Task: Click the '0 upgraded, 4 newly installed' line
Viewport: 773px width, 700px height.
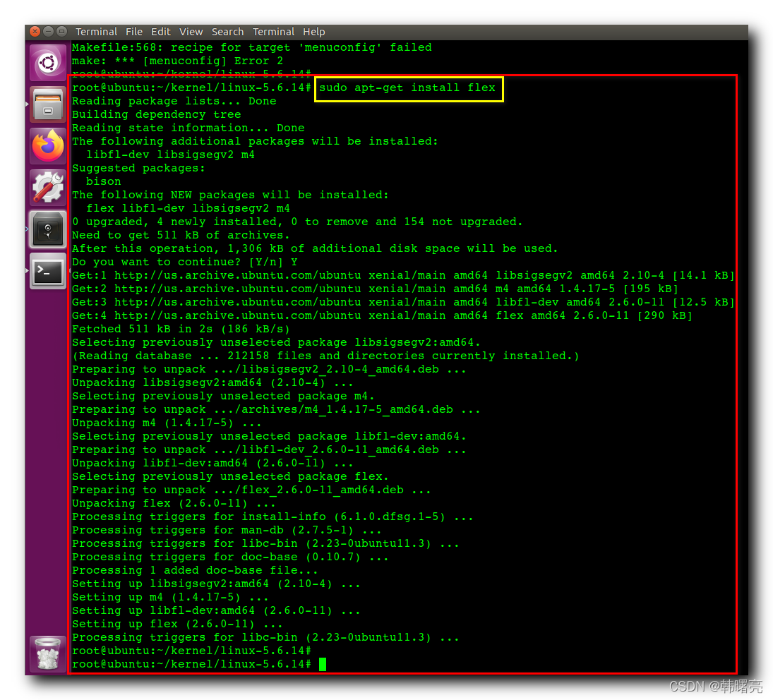Action: (297, 222)
